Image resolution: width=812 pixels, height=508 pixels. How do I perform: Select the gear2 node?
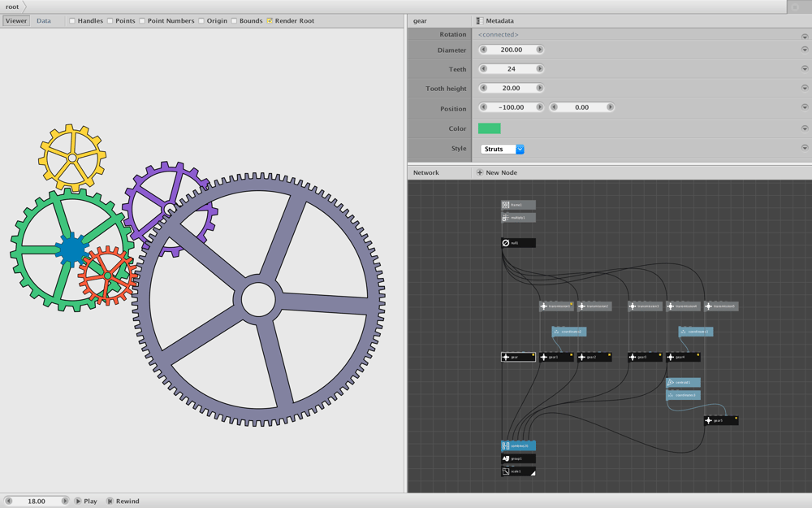(594, 357)
